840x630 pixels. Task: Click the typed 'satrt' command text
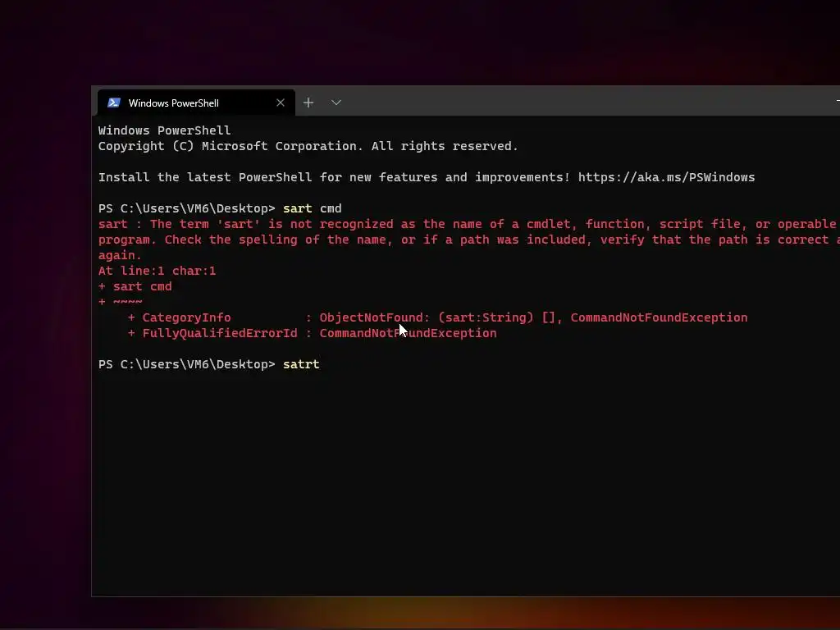click(301, 364)
